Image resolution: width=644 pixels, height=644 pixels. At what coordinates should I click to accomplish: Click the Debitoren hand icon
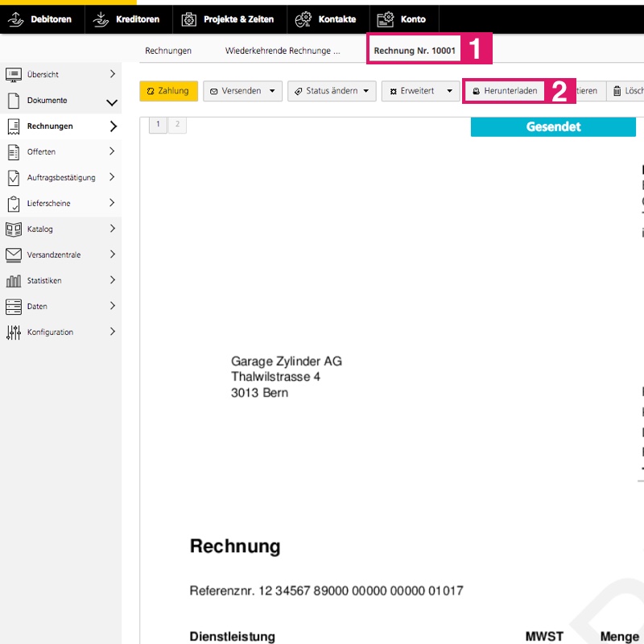(x=16, y=19)
